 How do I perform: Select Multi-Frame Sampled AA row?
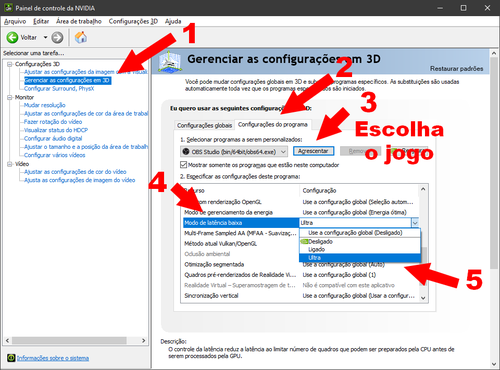pos(240,233)
